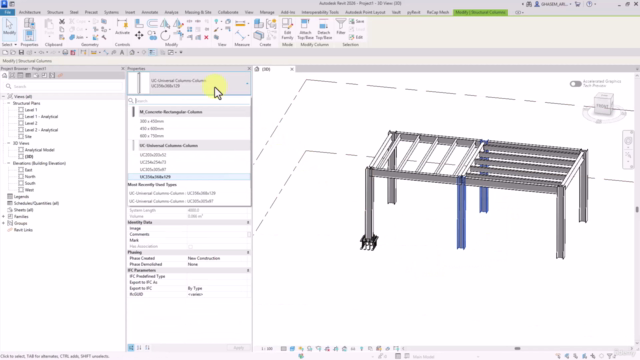
Task: Click the Save icon in quick access toolbar
Action: click(x=21, y=52)
